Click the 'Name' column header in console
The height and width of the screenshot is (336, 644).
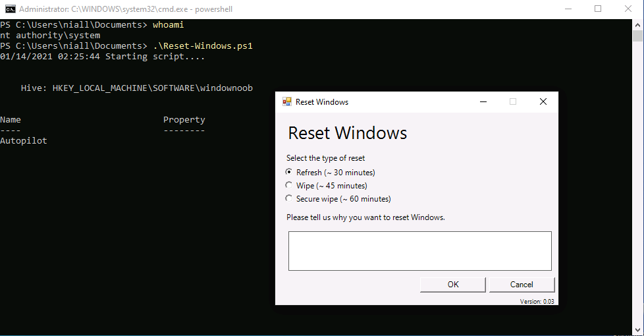click(11, 119)
